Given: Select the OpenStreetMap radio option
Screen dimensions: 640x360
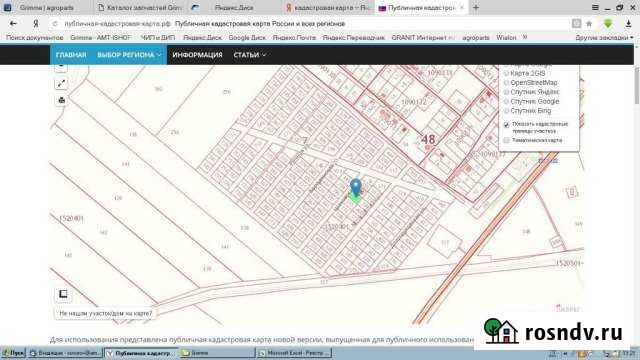Looking at the screenshot, I should click(x=506, y=83).
